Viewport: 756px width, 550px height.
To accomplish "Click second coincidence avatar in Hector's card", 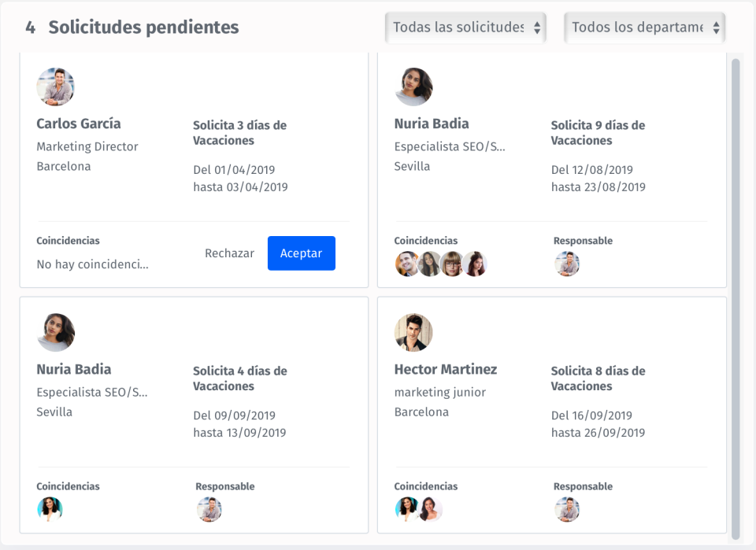I will pos(429,510).
